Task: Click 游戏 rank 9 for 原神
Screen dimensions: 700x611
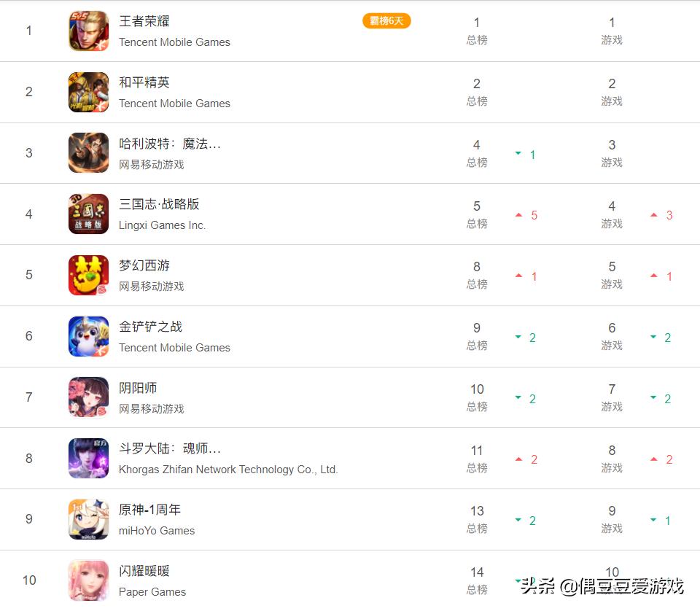Action: pyautogui.click(x=612, y=519)
